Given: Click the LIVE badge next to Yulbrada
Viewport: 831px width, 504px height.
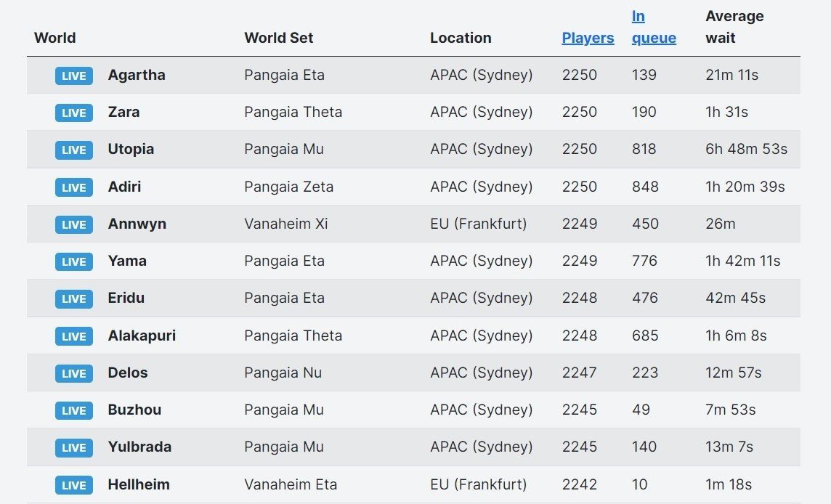Looking at the screenshot, I should click(74, 447).
